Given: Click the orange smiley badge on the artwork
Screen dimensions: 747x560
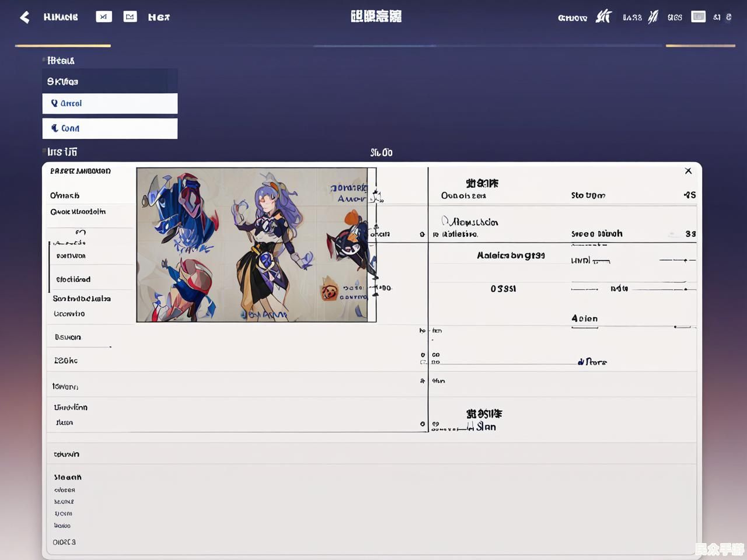Looking at the screenshot, I should pos(330,292).
